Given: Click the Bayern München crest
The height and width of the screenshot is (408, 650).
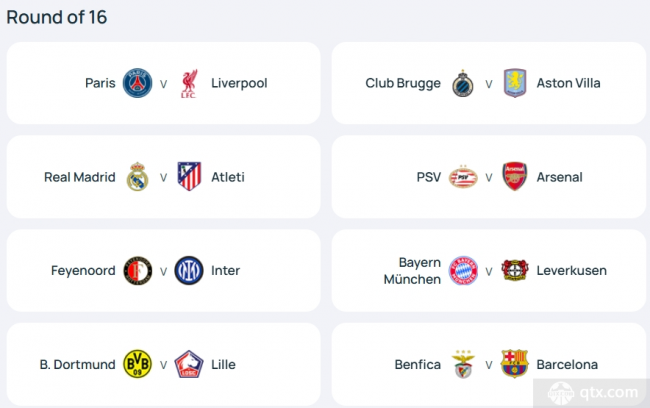Looking at the screenshot, I should 463,270.
